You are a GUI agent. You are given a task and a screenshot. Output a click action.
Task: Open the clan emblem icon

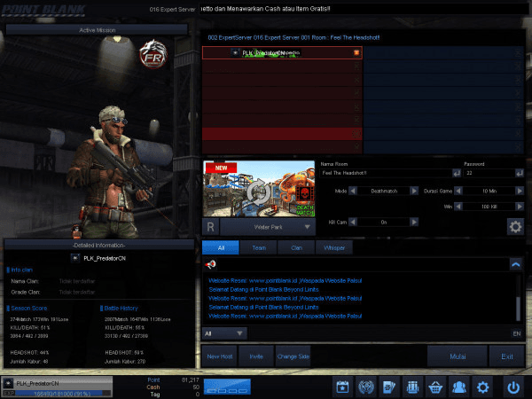point(366,387)
